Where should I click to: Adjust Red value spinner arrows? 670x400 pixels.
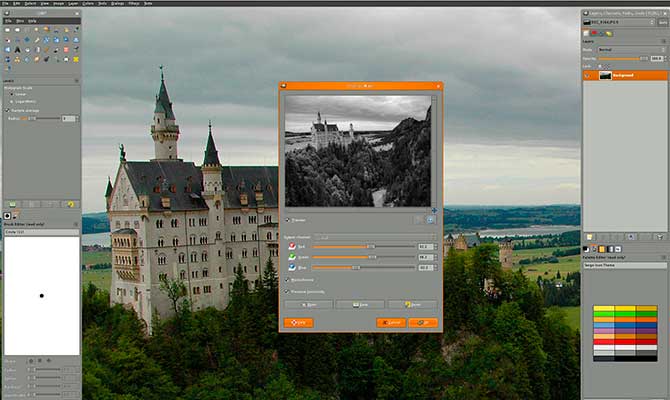tap(435, 247)
